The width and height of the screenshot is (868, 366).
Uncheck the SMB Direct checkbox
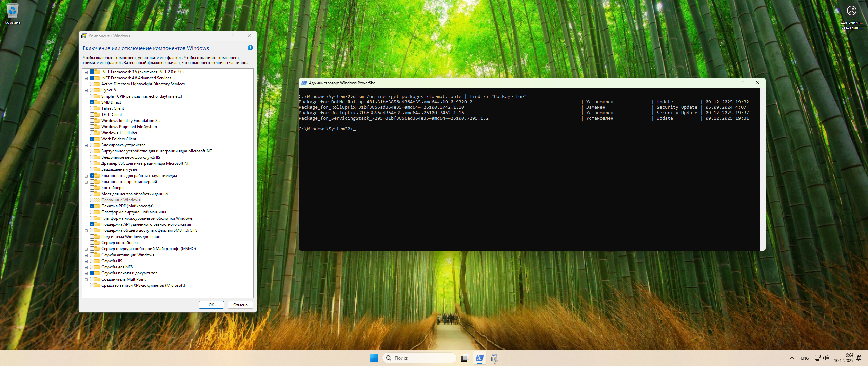tap(92, 102)
